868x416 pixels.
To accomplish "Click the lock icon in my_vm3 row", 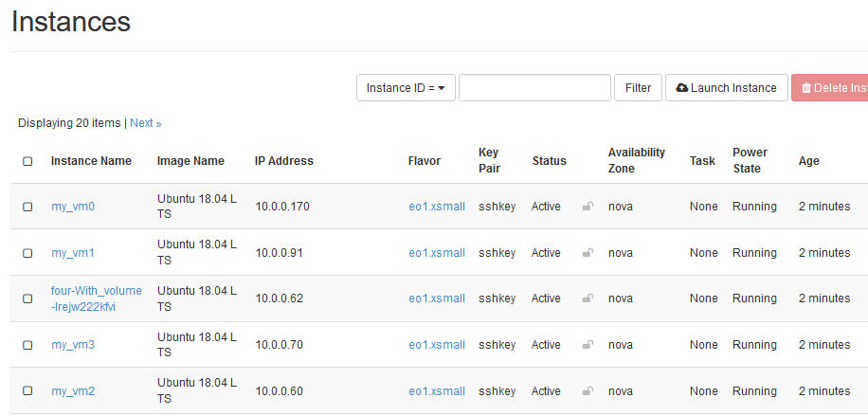I will tap(588, 345).
